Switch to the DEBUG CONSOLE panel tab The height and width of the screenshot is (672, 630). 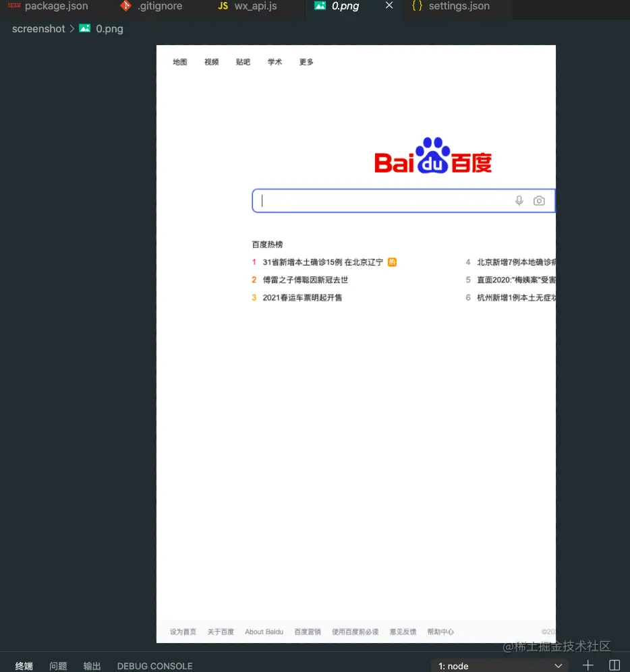pyautogui.click(x=155, y=666)
